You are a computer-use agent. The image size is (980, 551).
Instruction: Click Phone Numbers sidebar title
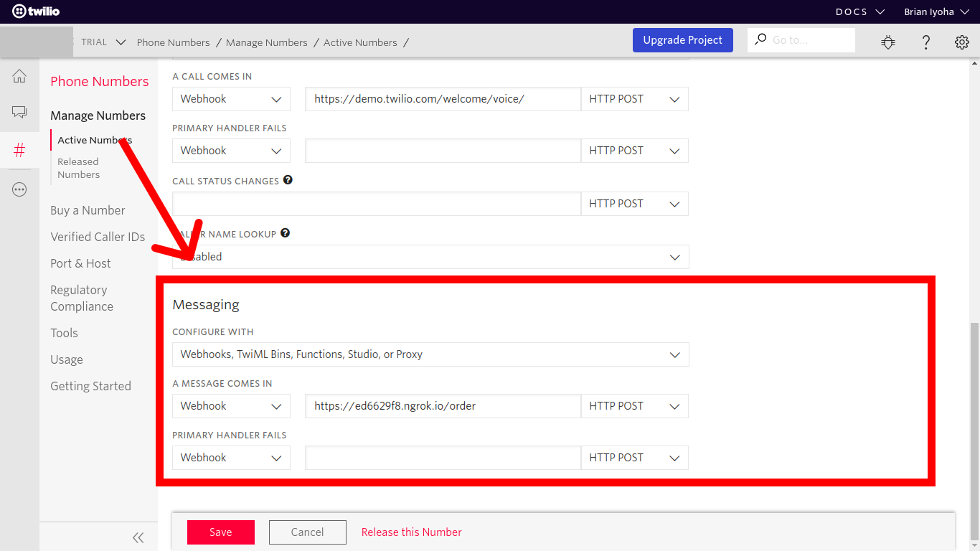coord(100,81)
